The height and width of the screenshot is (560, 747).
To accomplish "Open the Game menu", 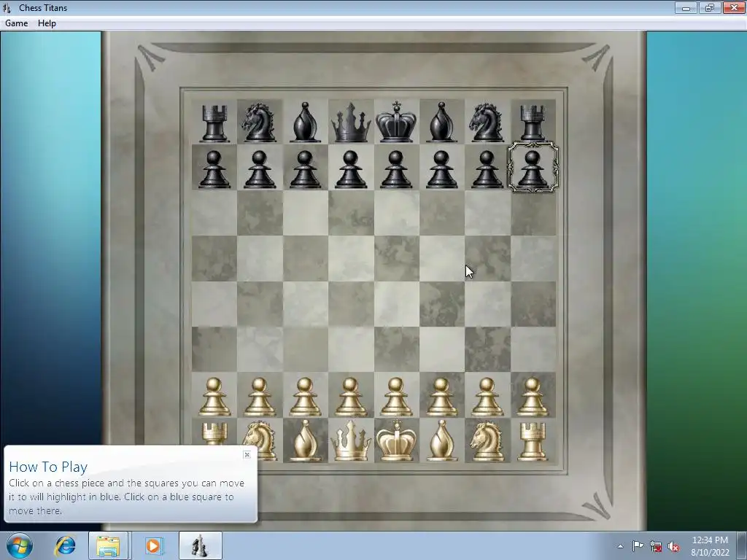I will (16, 23).
